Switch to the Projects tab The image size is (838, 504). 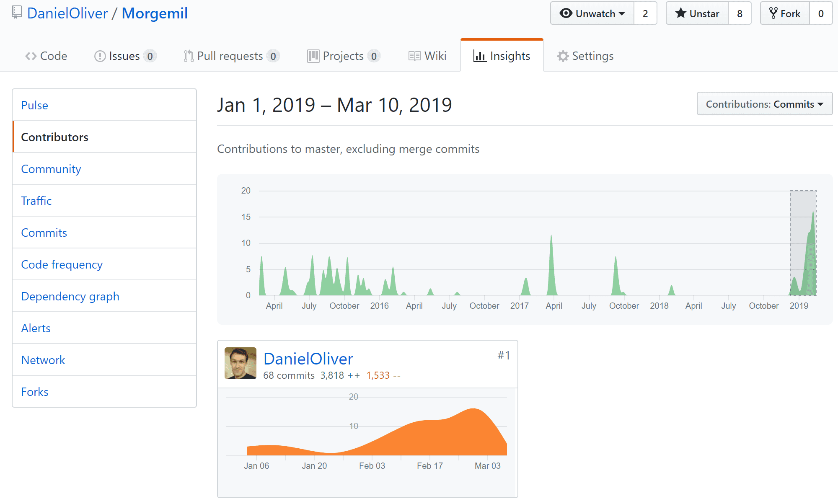pos(343,56)
